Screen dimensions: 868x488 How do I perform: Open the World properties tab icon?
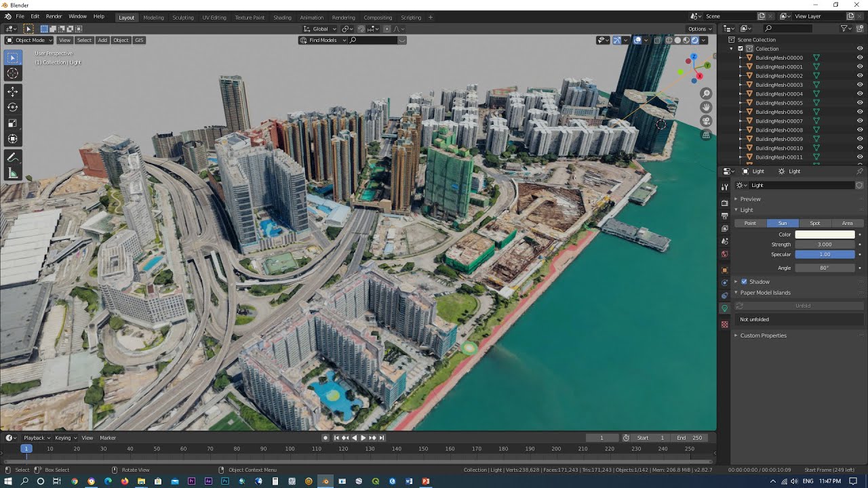(x=725, y=255)
